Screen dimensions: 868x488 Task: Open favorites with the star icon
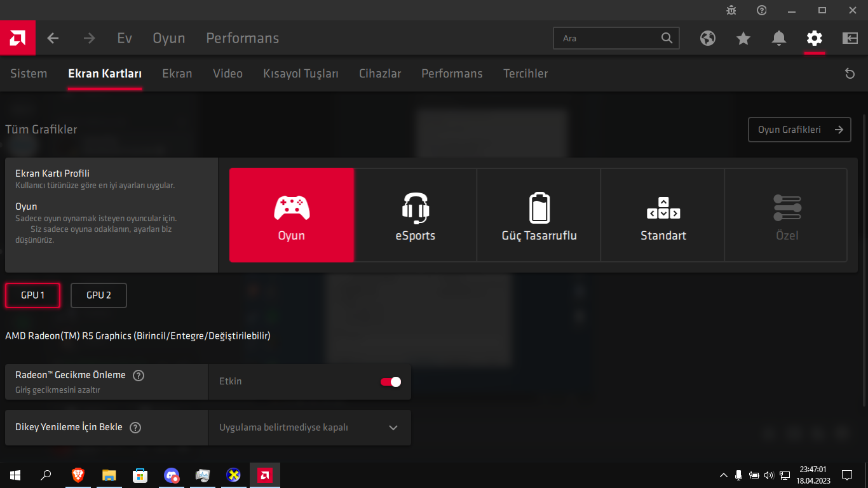tap(743, 38)
